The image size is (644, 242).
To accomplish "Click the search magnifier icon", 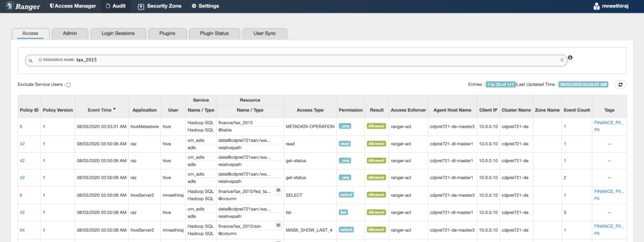I will point(30,60).
